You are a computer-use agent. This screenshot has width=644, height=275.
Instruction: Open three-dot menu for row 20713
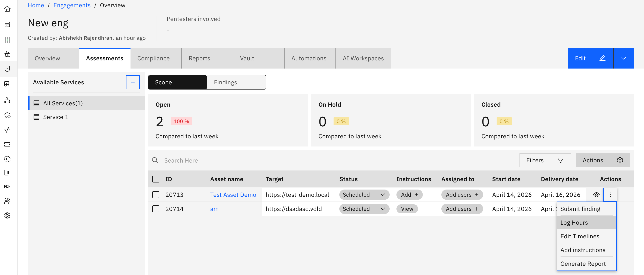610,194
